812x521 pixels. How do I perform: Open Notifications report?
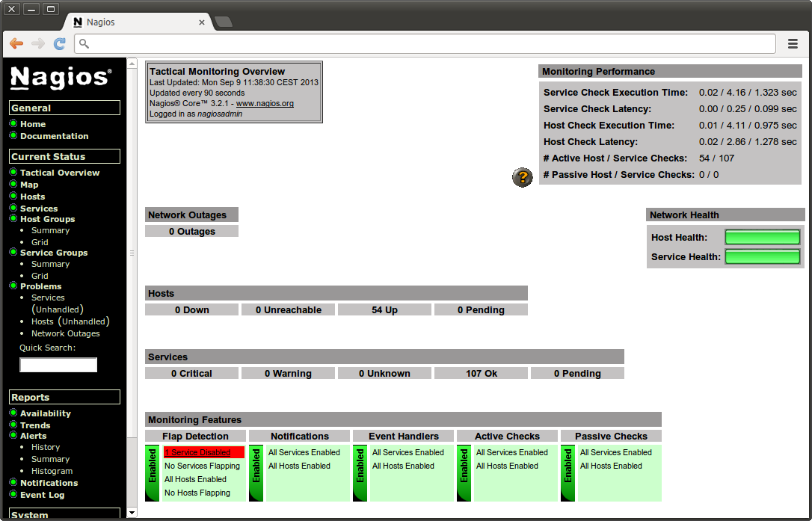click(49, 483)
